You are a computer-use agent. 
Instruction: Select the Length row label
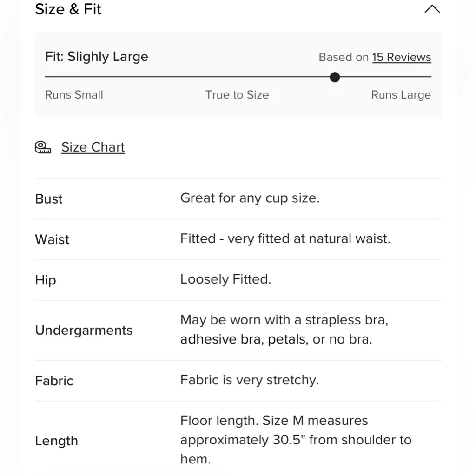pyautogui.click(x=56, y=441)
